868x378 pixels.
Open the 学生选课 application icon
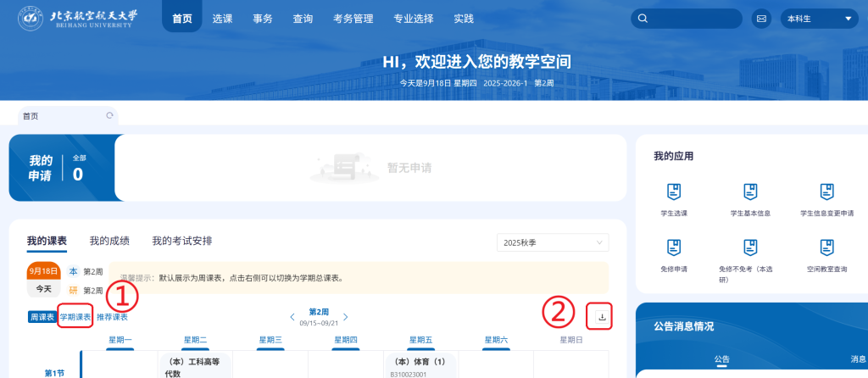673,192
